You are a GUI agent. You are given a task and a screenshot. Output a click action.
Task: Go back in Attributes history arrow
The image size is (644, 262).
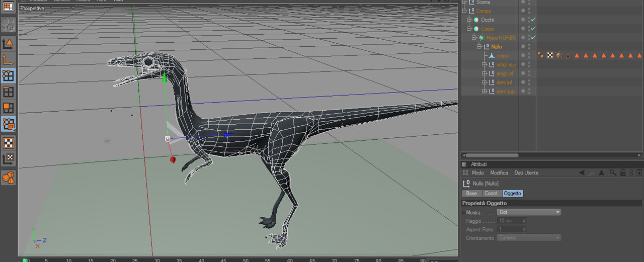(x=582, y=173)
